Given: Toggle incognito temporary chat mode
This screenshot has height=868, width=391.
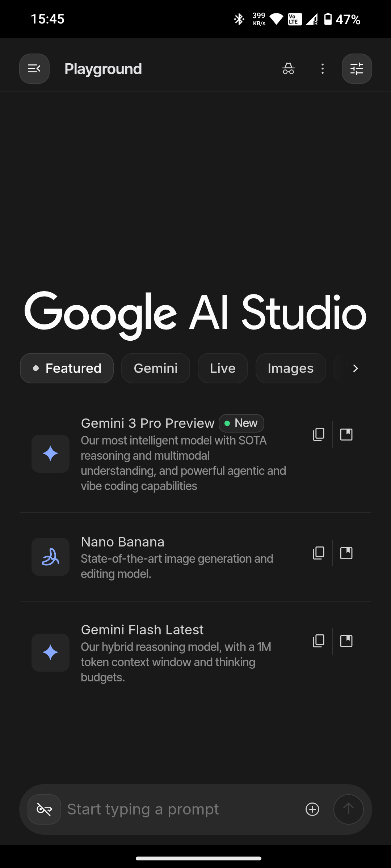Looking at the screenshot, I should pyautogui.click(x=288, y=69).
